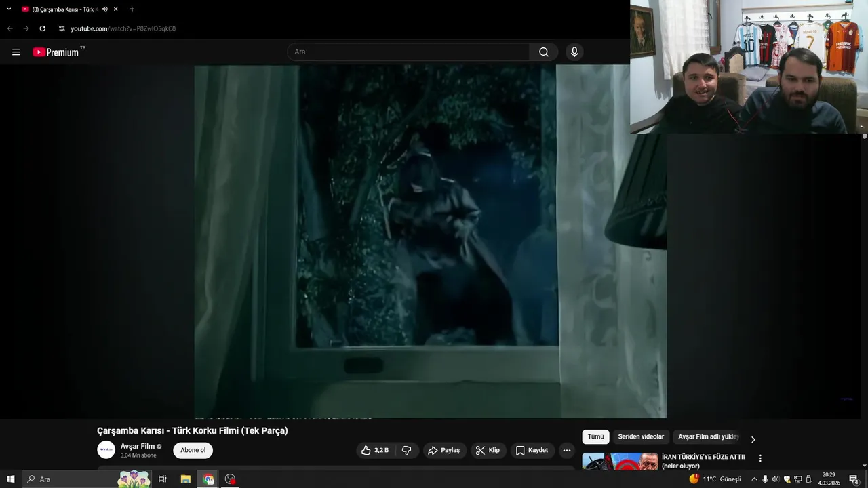Open a new browser tab
The image size is (868, 488).
[x=132, y=9]
